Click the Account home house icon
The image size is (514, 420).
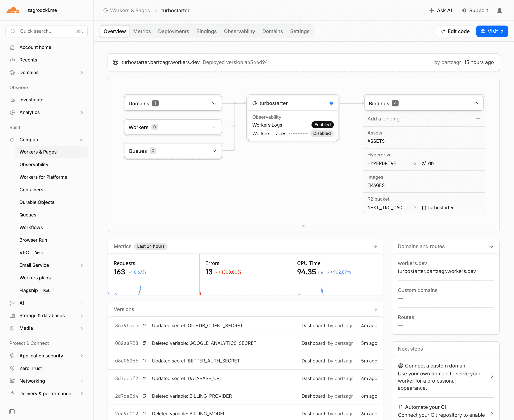(x=12, y=47)
